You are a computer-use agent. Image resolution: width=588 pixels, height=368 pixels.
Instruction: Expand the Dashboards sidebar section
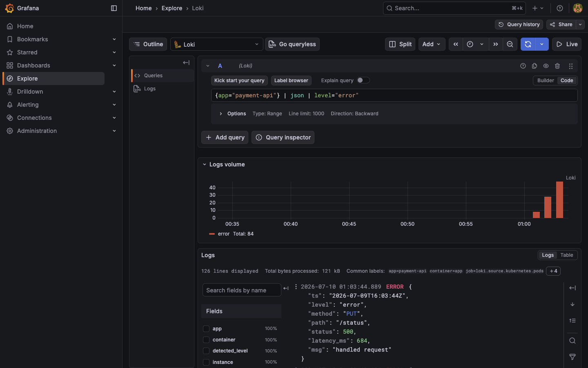(x=114, y=65)
